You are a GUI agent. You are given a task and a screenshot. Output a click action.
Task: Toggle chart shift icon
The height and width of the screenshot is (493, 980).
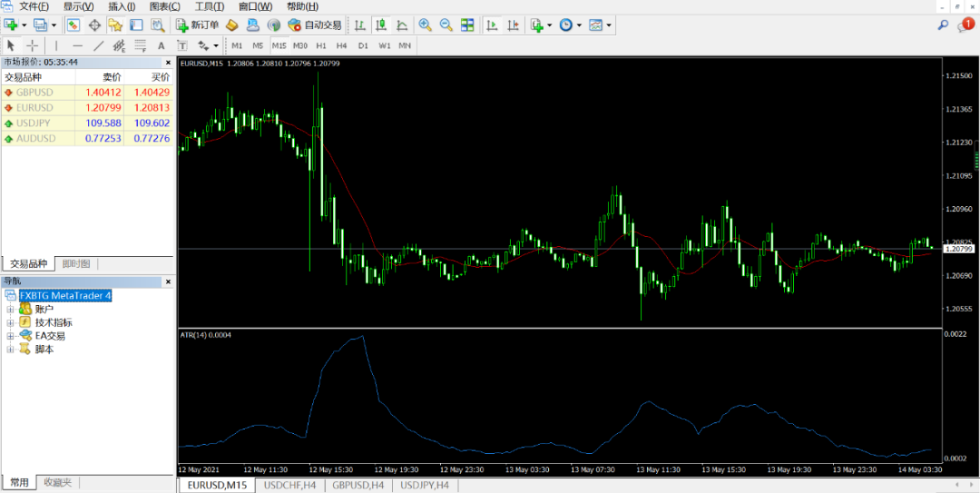tap(513, 25)
